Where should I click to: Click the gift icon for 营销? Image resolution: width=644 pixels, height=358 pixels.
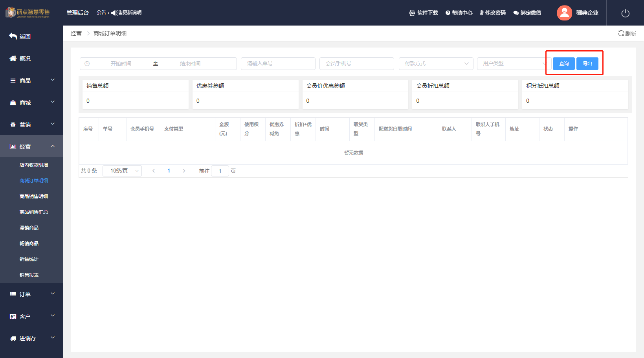[x=13, y=124]
